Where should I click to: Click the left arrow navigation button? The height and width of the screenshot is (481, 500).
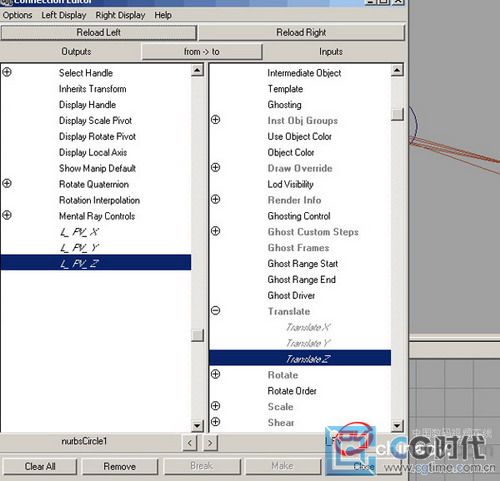tap(190, 443)
